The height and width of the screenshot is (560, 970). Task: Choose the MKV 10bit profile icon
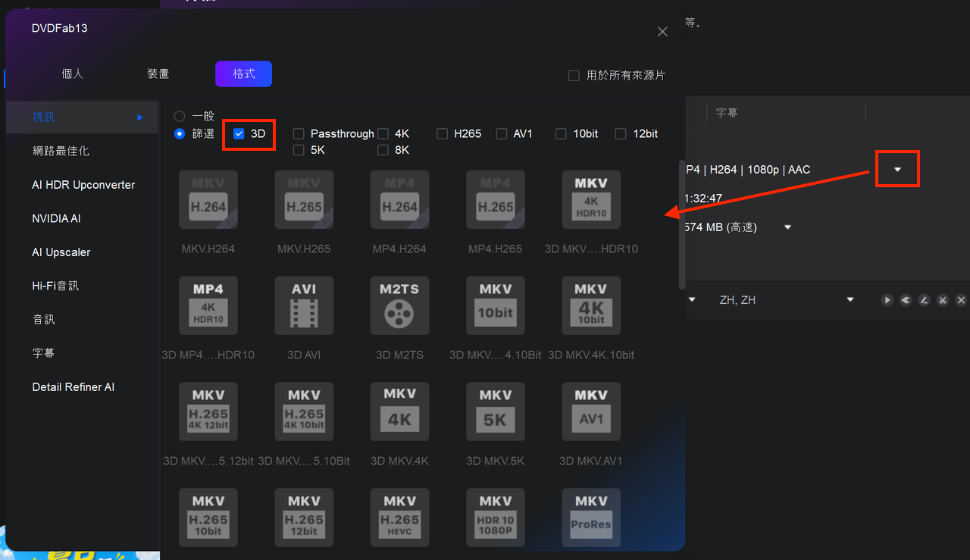coord(496,305)
